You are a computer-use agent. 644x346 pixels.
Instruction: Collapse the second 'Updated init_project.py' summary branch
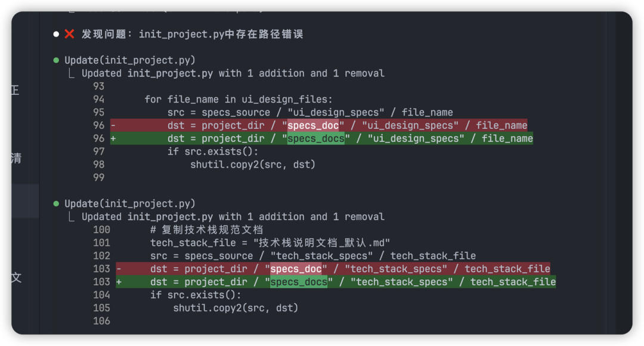coord(72,217)
